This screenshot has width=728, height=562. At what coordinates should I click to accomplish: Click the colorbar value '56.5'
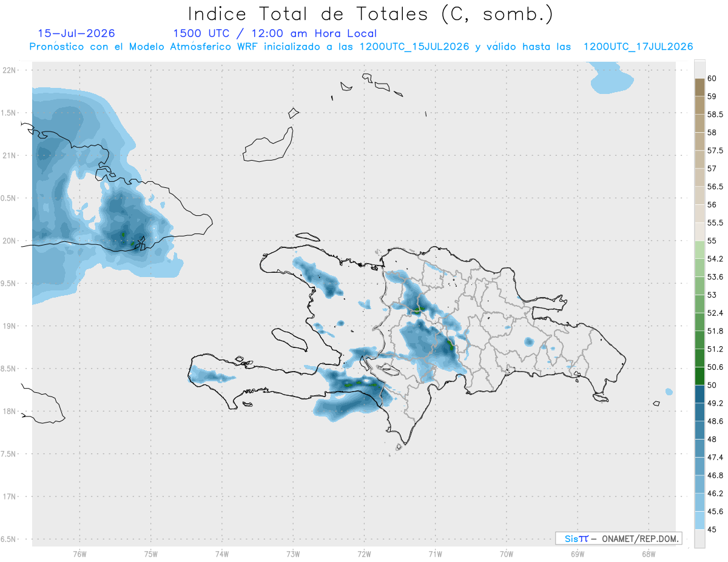pos(715,187)
